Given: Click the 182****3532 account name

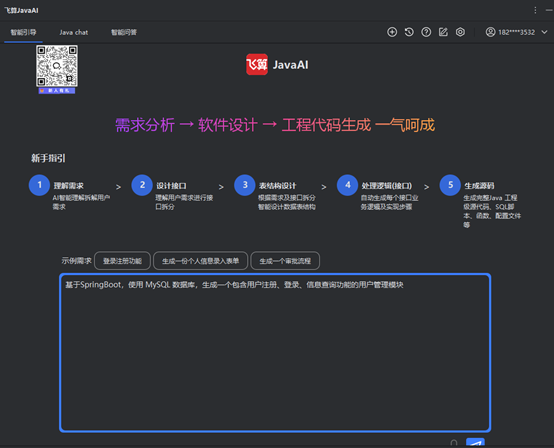Looking at the screenshot, I should (517, 32).
